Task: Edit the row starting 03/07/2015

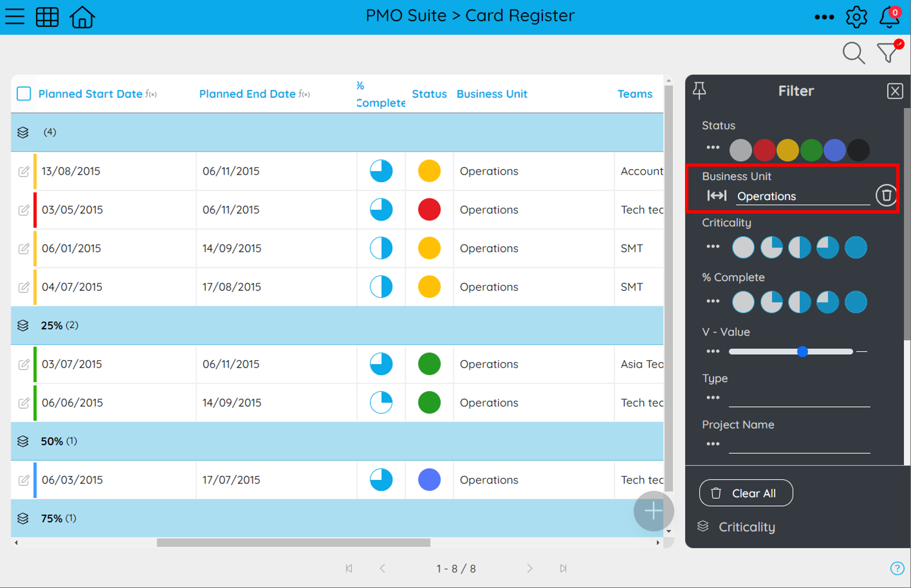Action: click(x=24, y=364)
